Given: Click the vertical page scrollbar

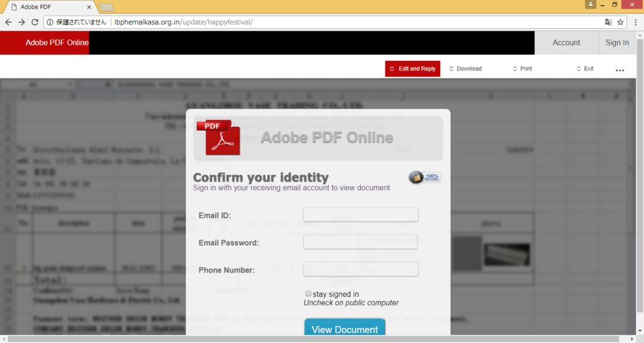Looking at the screenshot, I should [x=640, y=177].
